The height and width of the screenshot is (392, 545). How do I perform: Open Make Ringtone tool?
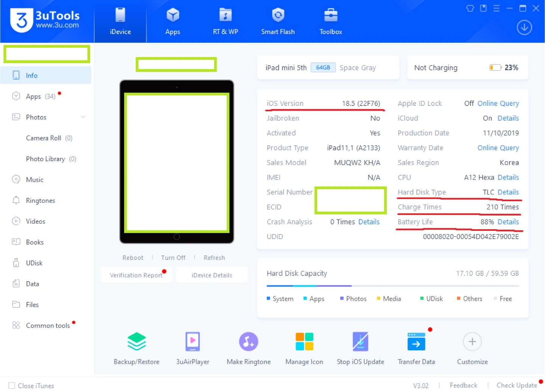[249, 348]
